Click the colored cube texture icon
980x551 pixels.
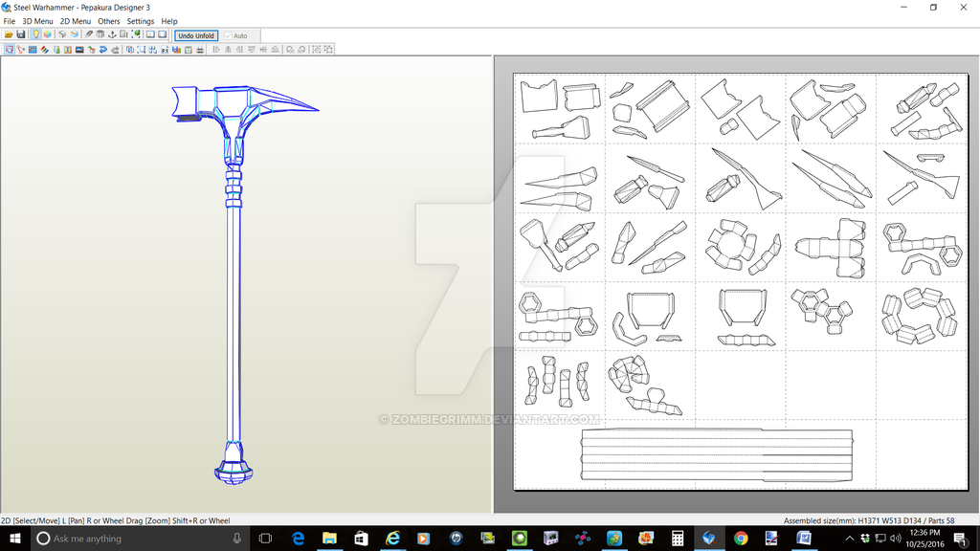(48, 34)
